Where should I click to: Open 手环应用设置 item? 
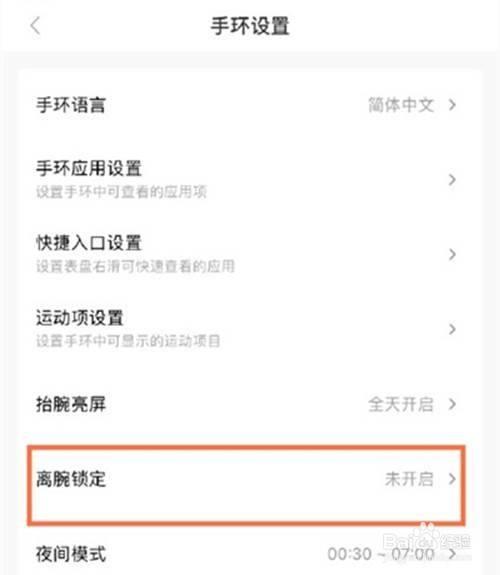(x=249, y=180)
